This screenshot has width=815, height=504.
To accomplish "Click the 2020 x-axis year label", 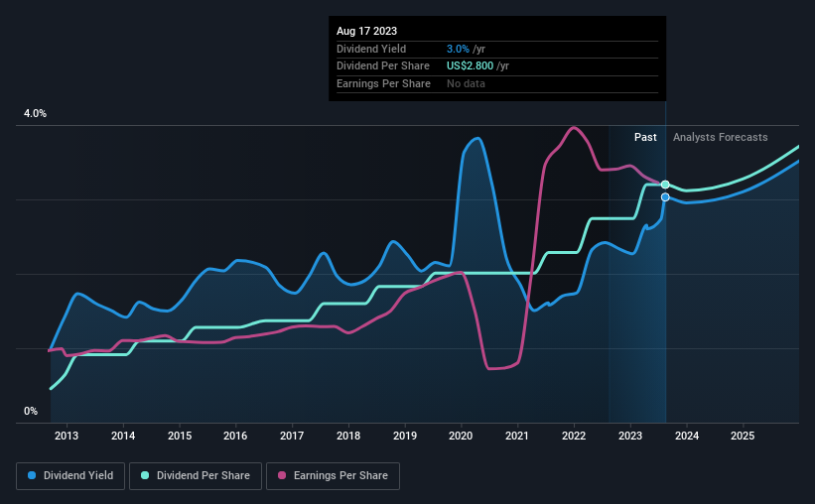I will [461, 436].
